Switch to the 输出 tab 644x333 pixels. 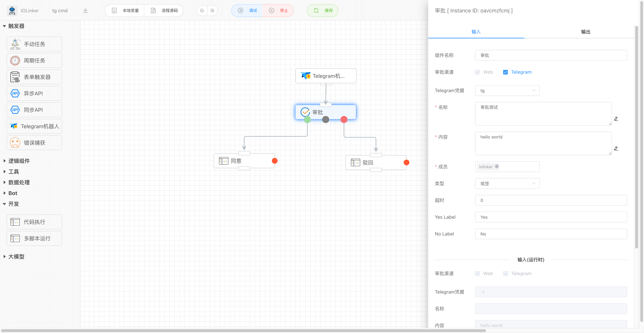point(585,32)
